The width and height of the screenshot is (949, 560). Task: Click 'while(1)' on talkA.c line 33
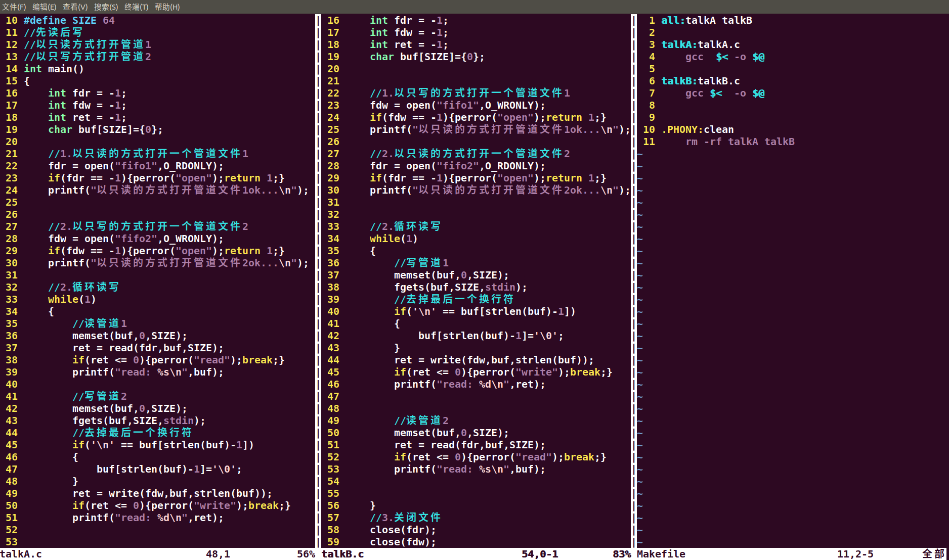[x=72, y=299]
